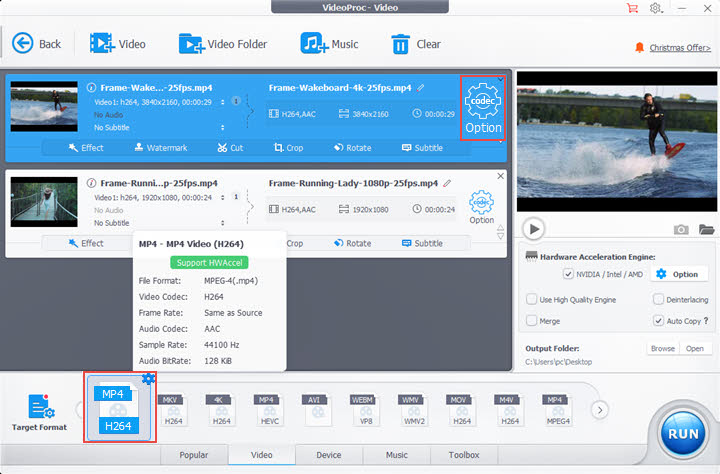Open the folder icon below preview
Viewport: 720px width, 474px height.
coord(707,229)
